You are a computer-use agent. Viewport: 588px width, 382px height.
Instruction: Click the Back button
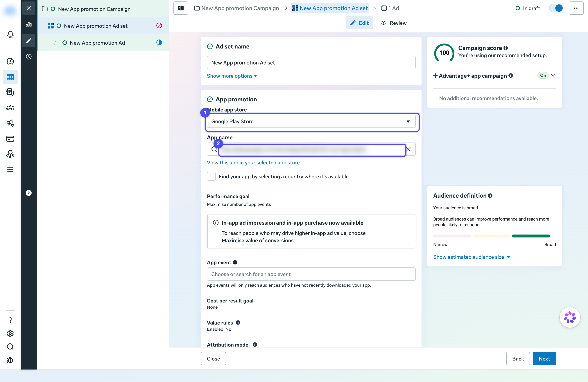coord(518,358)
